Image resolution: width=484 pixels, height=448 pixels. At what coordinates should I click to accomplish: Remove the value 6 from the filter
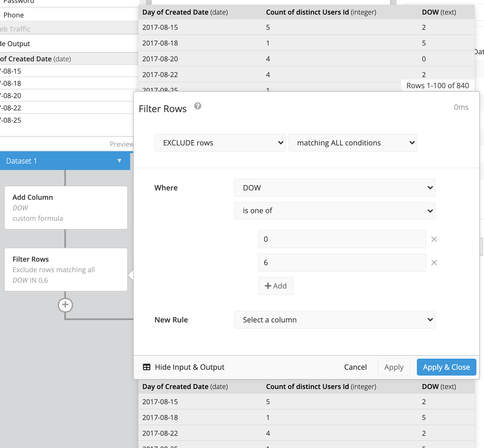coord(434,263)
